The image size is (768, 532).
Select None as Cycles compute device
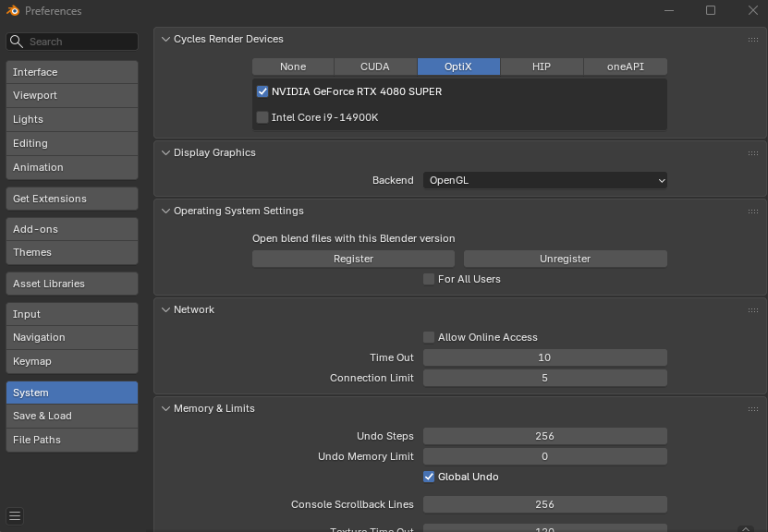pyautogui.click(x=293, y=66)
